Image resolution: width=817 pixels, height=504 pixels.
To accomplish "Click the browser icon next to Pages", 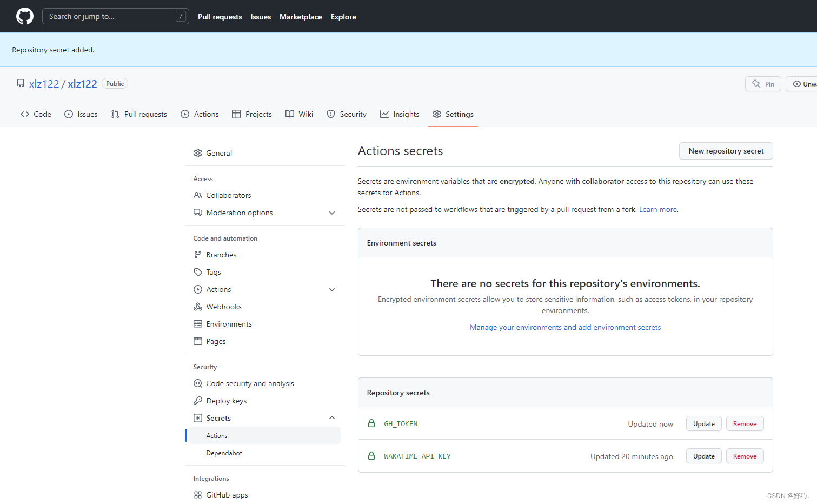I will click(x=198, y=341).
